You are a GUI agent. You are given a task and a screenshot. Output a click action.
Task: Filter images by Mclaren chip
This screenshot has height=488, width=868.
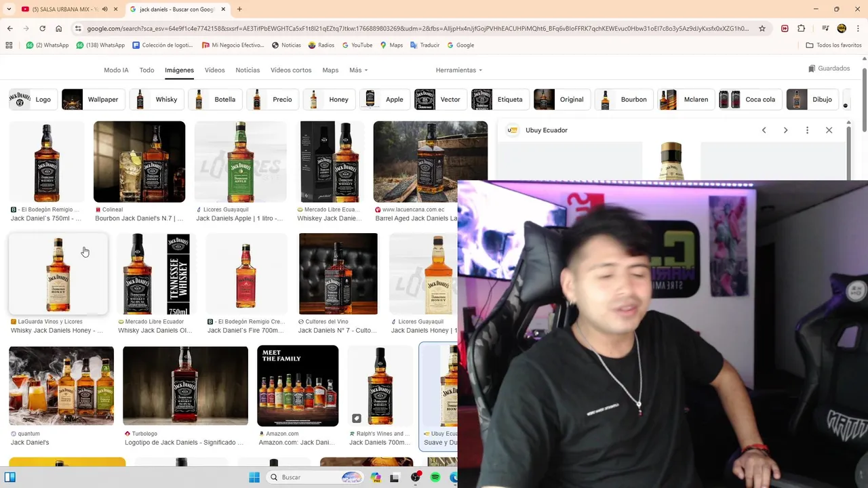685,100
